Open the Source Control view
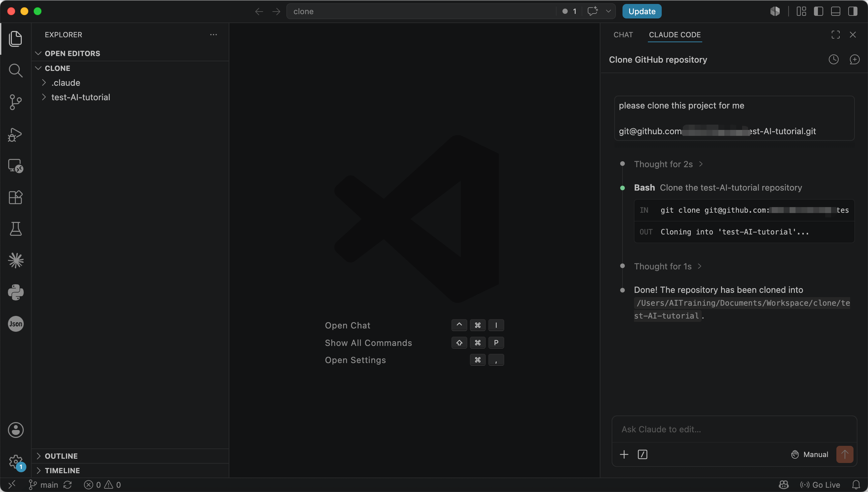This screenshot has width=868, height=492. (x=15, y=102)
